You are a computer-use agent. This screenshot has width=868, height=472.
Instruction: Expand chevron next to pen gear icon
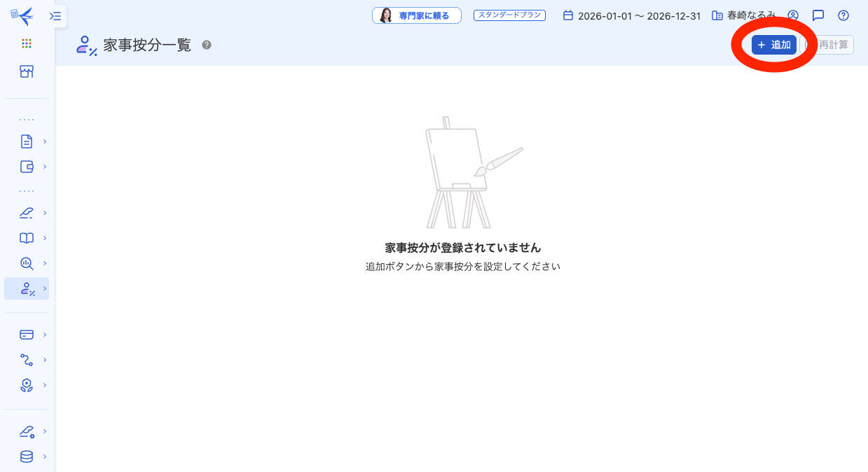[x=45, y=431]
